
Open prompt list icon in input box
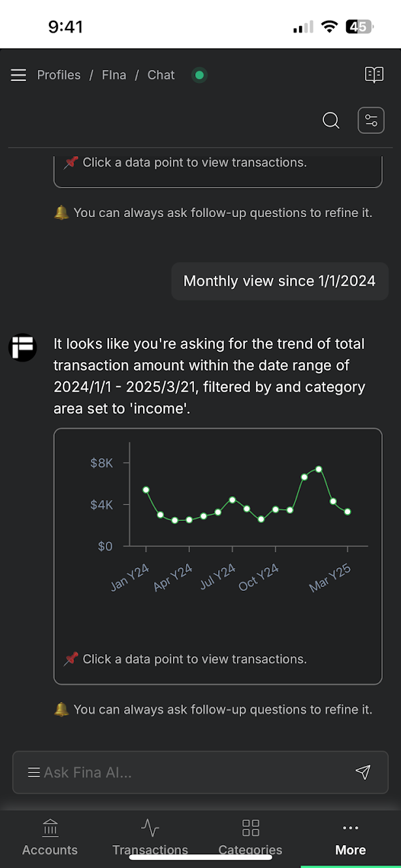pyautogui.click(x=34, y=773)
